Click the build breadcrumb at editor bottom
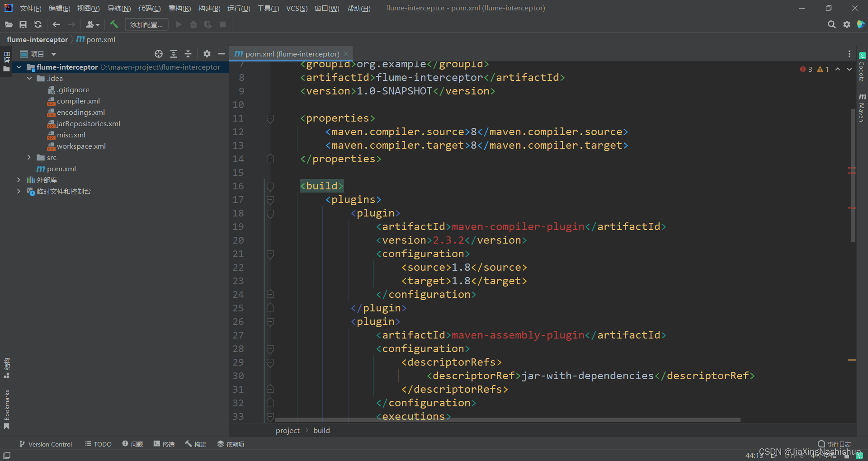 point(321,430)
